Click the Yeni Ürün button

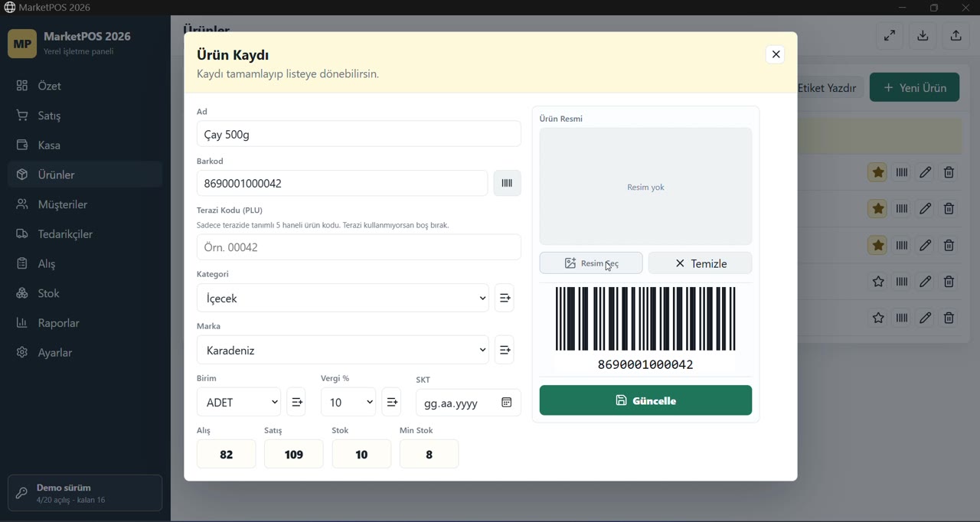click(914, 87)
